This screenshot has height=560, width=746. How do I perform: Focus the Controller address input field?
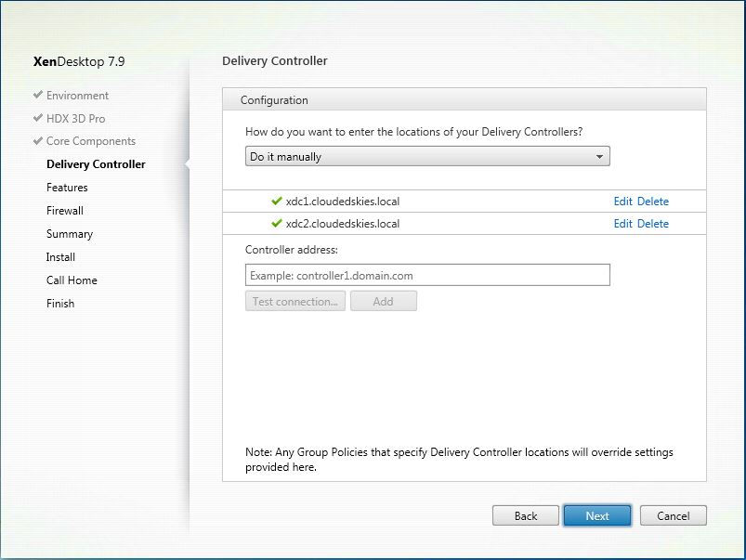(x=427, y=275)
